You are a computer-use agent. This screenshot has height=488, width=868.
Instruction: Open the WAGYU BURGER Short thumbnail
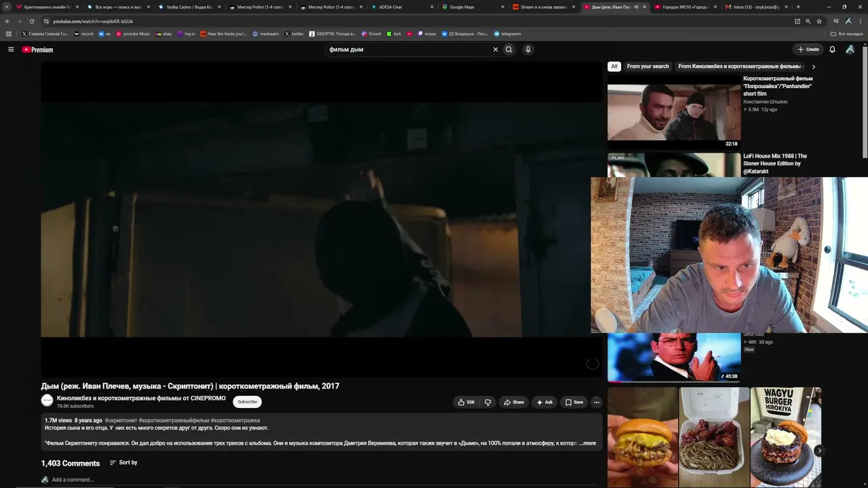point(786,437)
